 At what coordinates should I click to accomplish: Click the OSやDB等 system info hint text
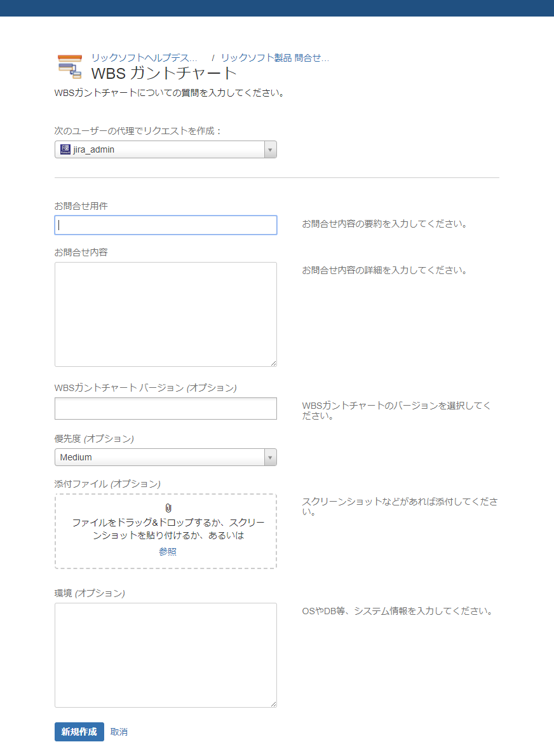[398, 611]
